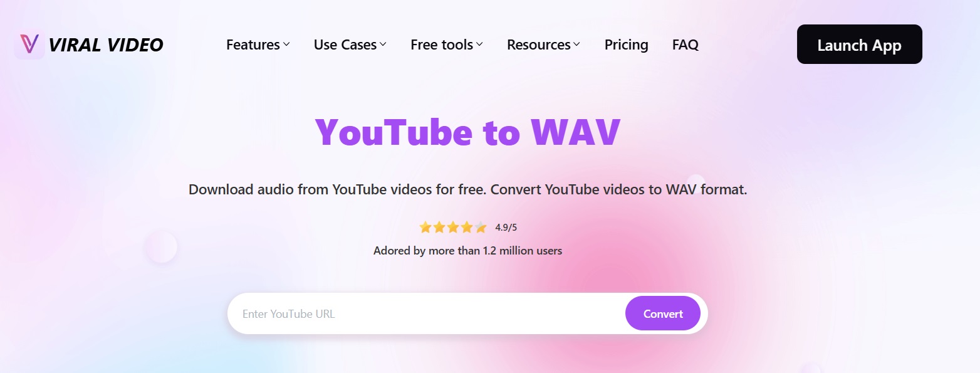Expand the Use Cases chevron arrow
This screenshot has height=373, width=980.
pyautogui.click(x=383, y=45)
